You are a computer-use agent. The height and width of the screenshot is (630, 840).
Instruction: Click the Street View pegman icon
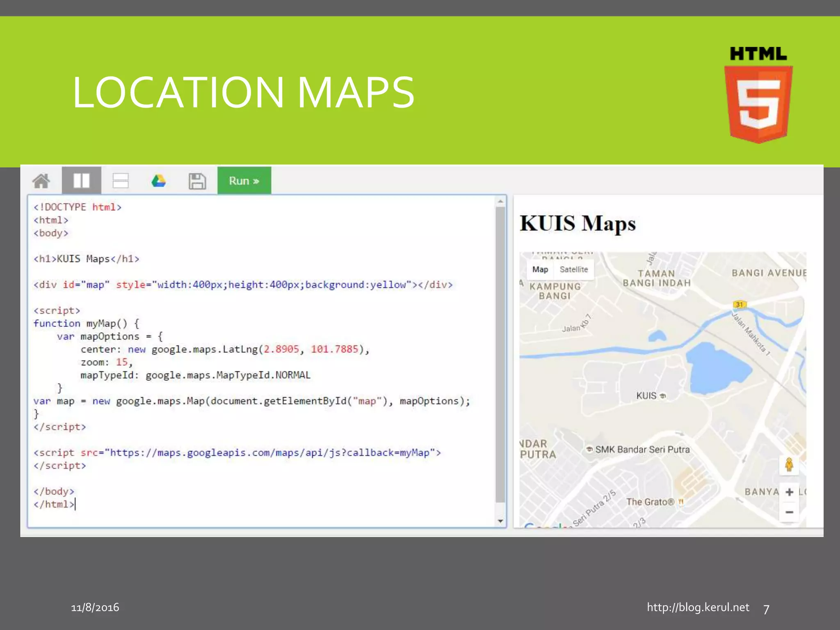[789, 465]
